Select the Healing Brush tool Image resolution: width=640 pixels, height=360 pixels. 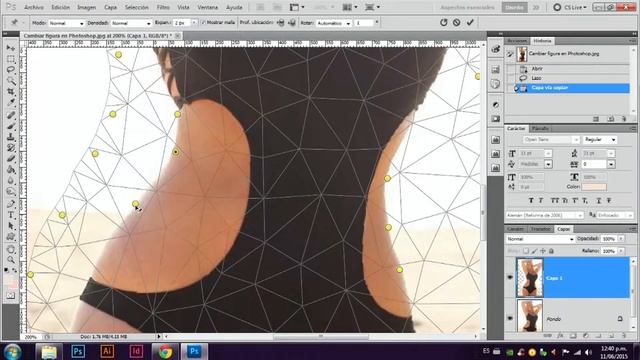[11, 115]
